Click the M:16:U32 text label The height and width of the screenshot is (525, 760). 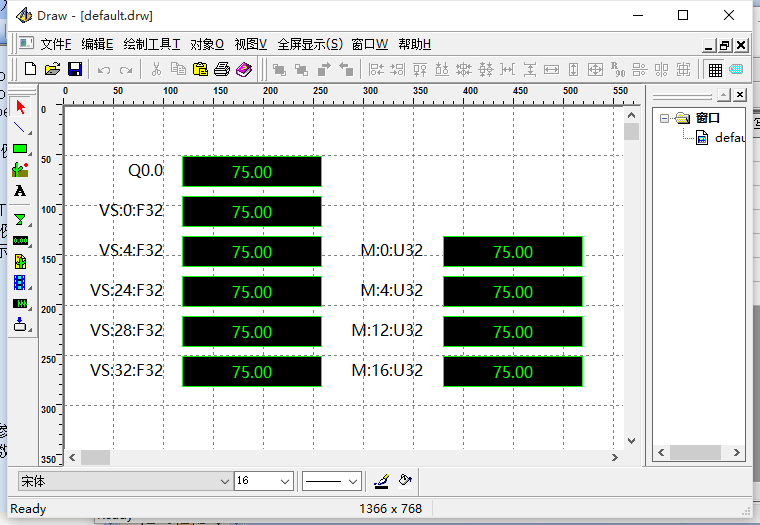(x=387, y=371)
